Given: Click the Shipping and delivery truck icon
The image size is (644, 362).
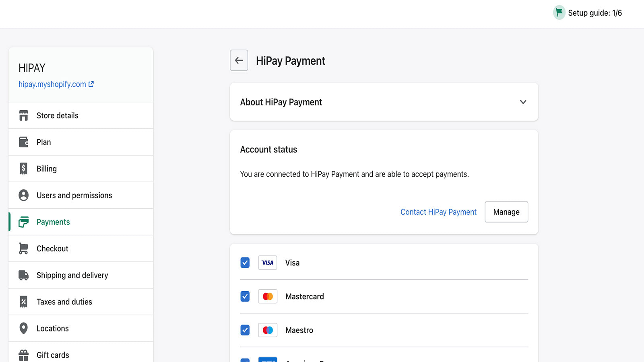Looking at the screenshot, I should point(24,275).
